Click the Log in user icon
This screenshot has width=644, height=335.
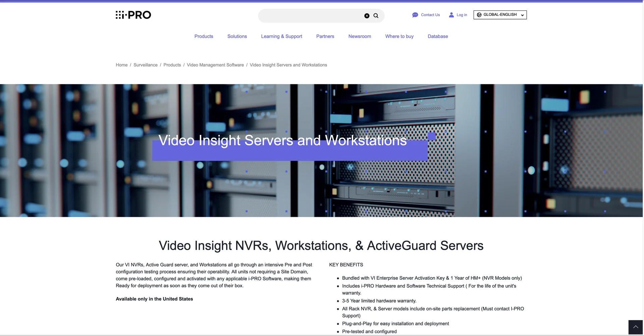click(x=451, y=15)
